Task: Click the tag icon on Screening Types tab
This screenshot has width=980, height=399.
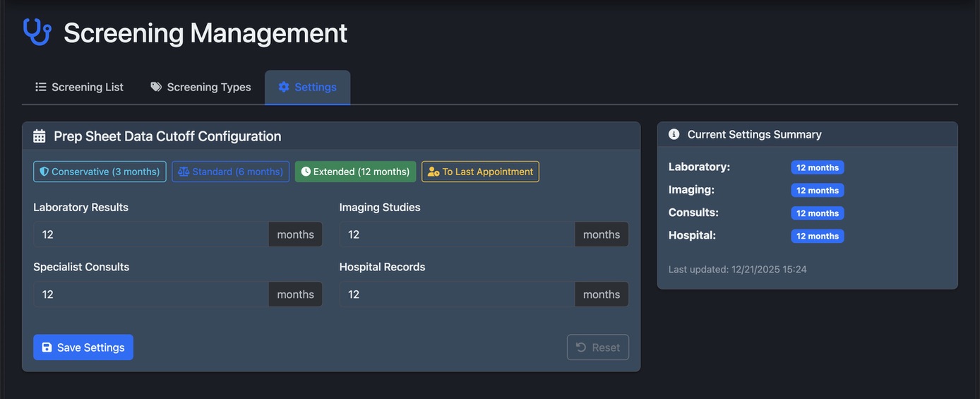Action: (x=156, y=87)
